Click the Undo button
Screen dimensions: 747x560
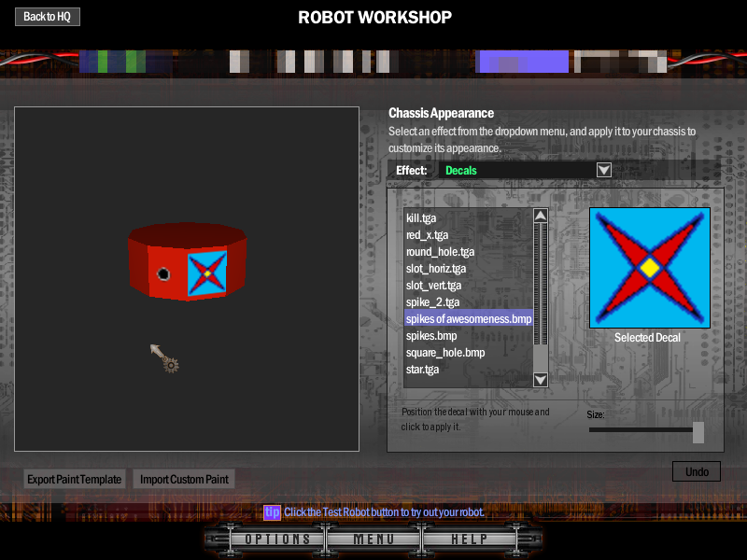click(x=697, y=471)
